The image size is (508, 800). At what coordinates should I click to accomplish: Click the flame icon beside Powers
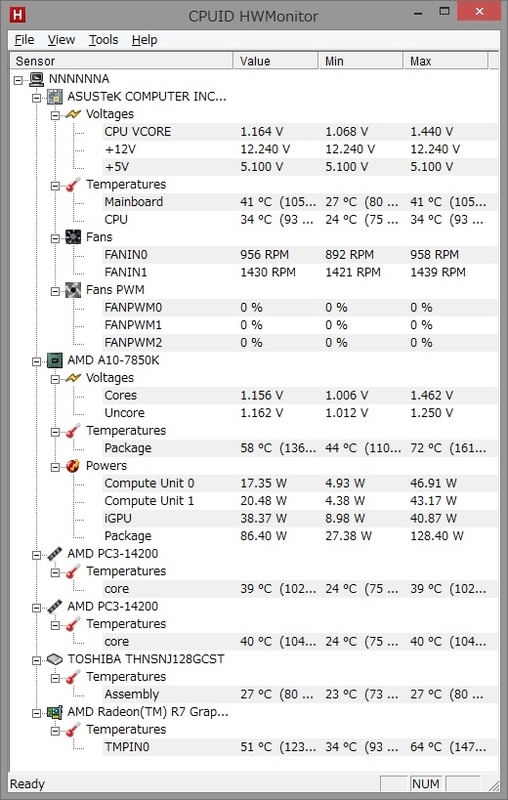73,466
